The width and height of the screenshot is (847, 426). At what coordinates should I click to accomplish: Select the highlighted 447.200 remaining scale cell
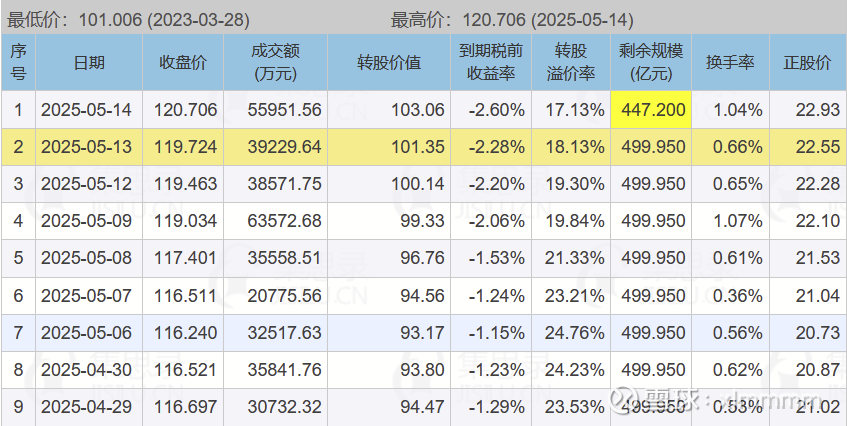(x=654, y=110)
